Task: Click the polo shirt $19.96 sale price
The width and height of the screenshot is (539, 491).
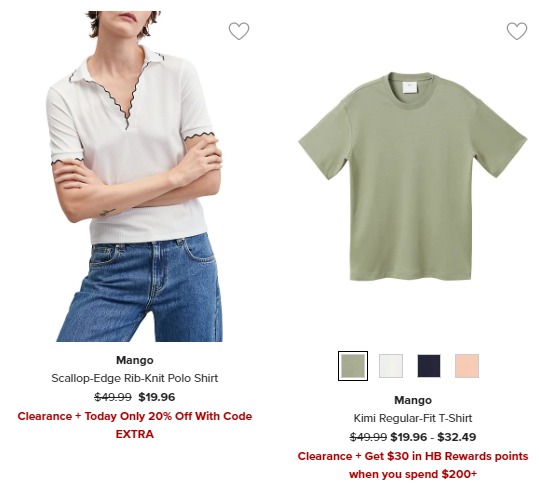Action: [x=157, y=397]
